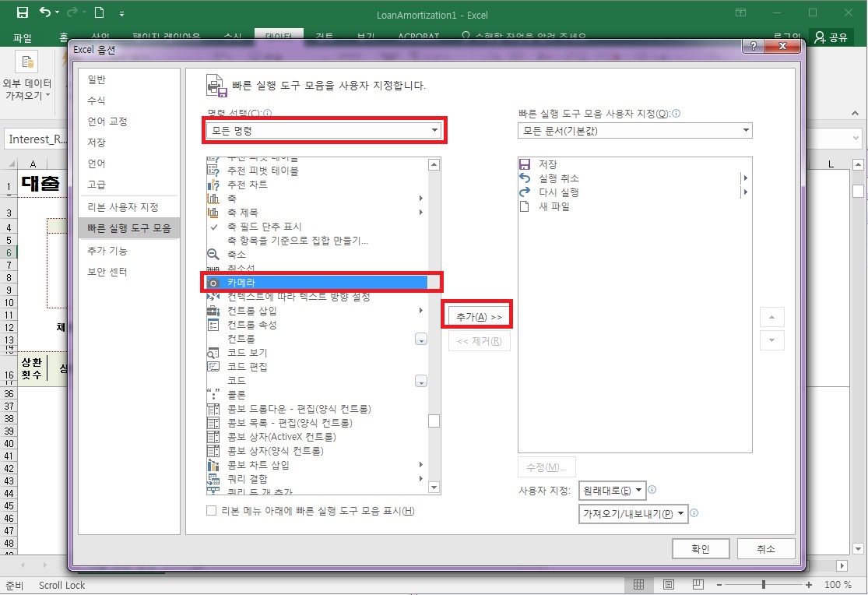Expand the 컨트롤 group dropdown marker
Image resolution: width=868 pixels, height=595 pixels.
pos(420,339)
